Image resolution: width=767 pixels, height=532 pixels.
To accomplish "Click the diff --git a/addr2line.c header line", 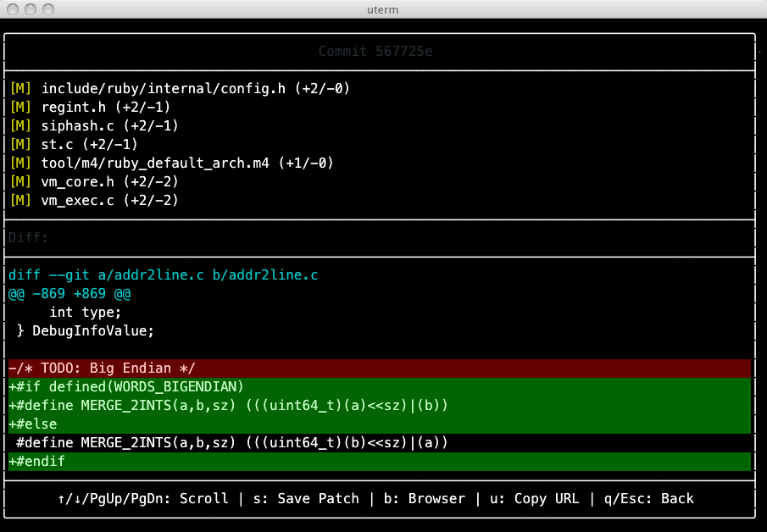I will (x=164, y=274).
